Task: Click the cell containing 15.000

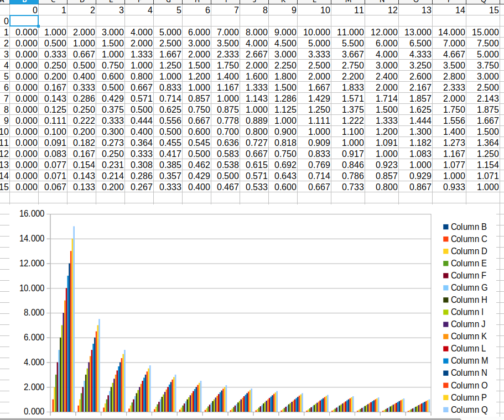Action: 484,33
